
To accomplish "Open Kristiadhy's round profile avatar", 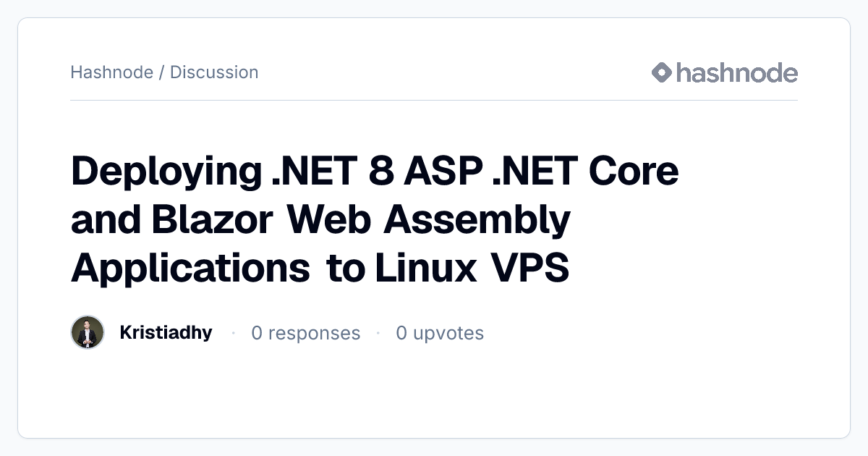I will 88,332.
